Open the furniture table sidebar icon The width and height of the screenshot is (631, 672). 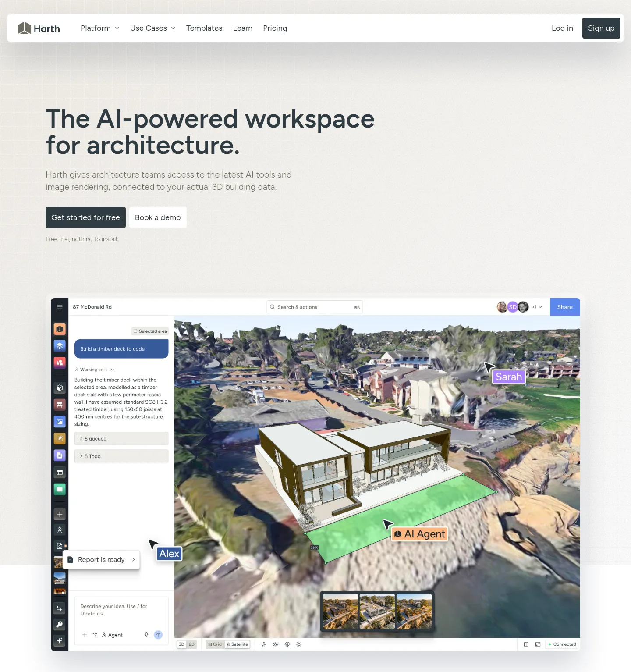pyautogui.click(x=60, y=405)
